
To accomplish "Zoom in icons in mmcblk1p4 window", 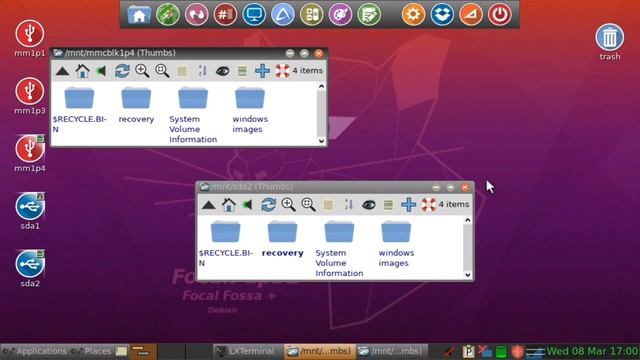I will pos(142,71).
